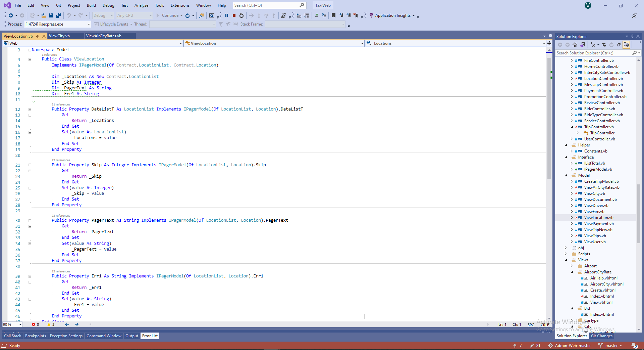This screenshot has height=350, width=644.
Task: Open the _Locations member navigation dropdown
Action: click(x=455, y=43)
